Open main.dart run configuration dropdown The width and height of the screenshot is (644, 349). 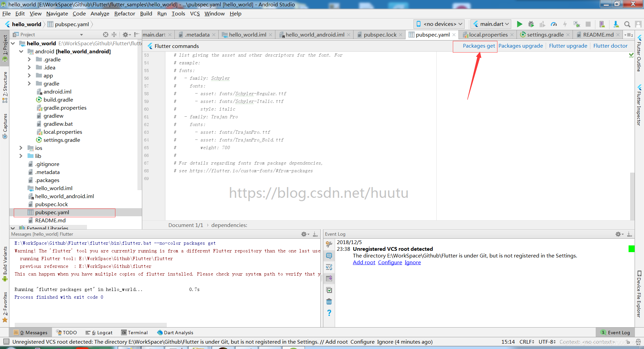(x=491, y=24)
